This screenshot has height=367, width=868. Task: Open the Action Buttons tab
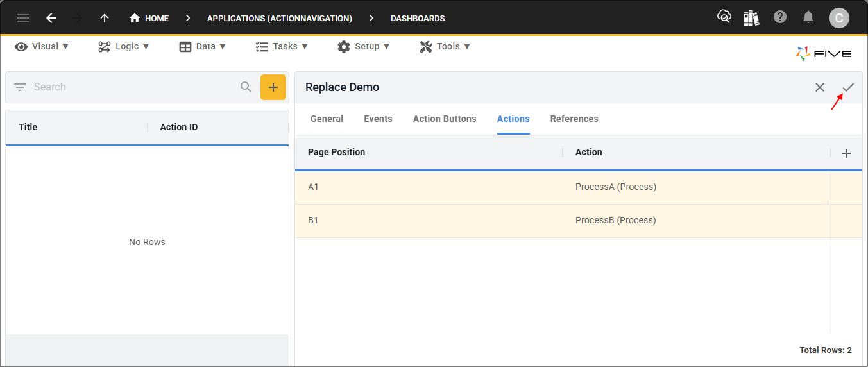(x=445, y=119)
